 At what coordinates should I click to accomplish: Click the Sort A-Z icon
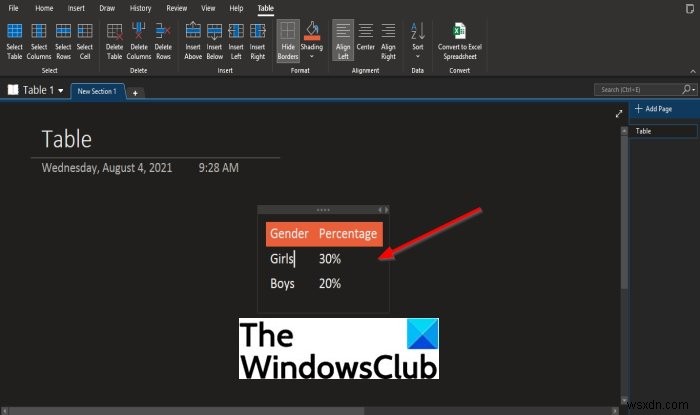(x=418, y=31)
